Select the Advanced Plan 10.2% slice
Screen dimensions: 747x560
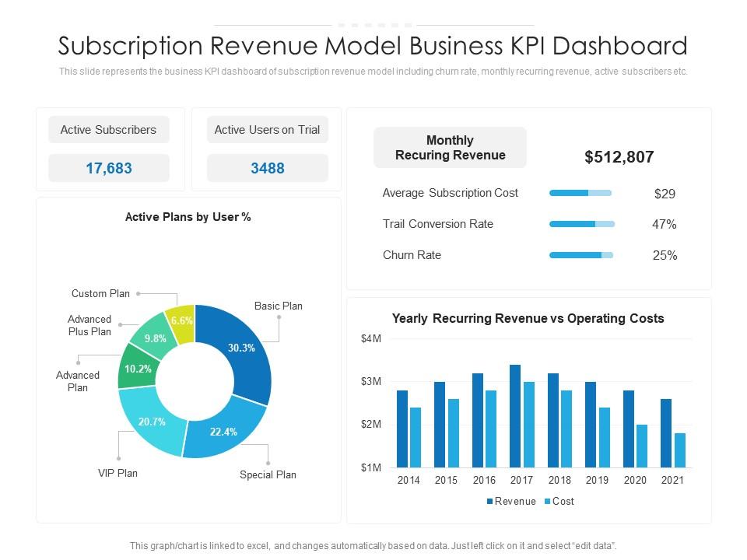coord(137,368)
